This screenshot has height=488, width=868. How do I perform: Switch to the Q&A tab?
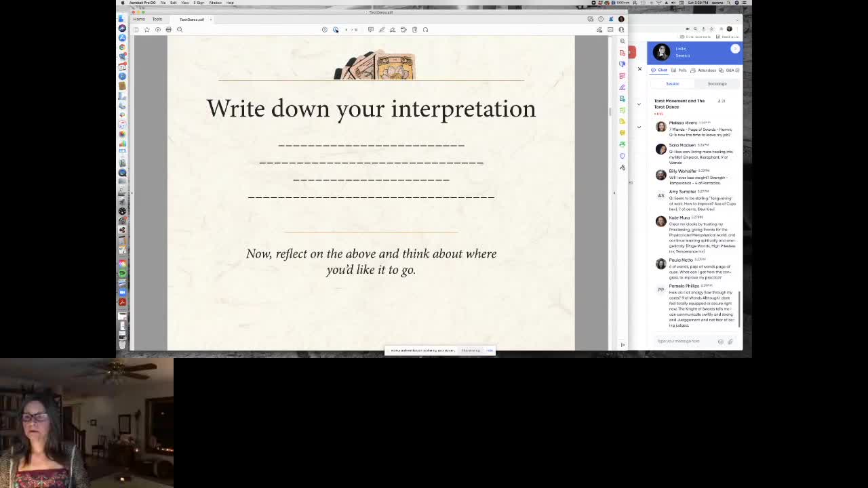[728, 70]
